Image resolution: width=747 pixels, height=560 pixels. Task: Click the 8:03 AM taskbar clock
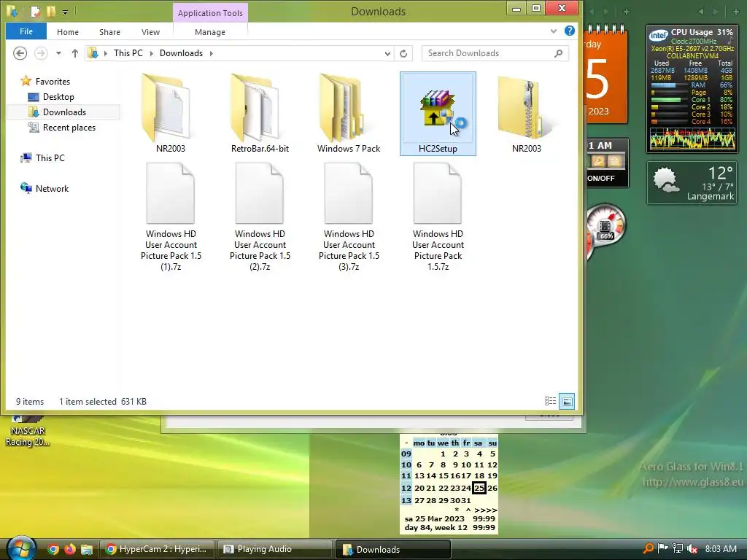pyautogui.click(x=721, y=548)
